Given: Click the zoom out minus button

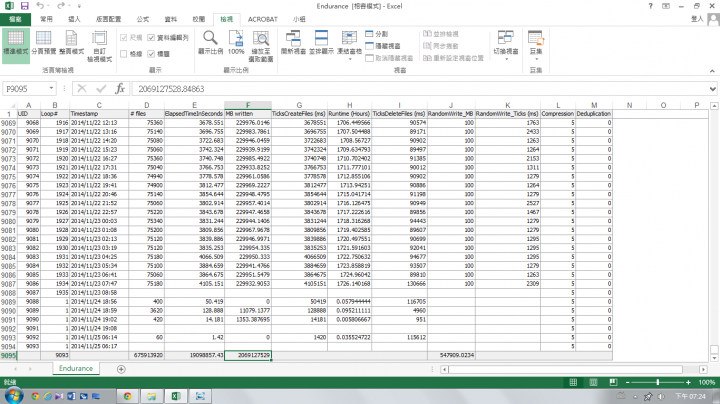Looking at the screenshot, I should pyautogui.click(x=628, y=382).
